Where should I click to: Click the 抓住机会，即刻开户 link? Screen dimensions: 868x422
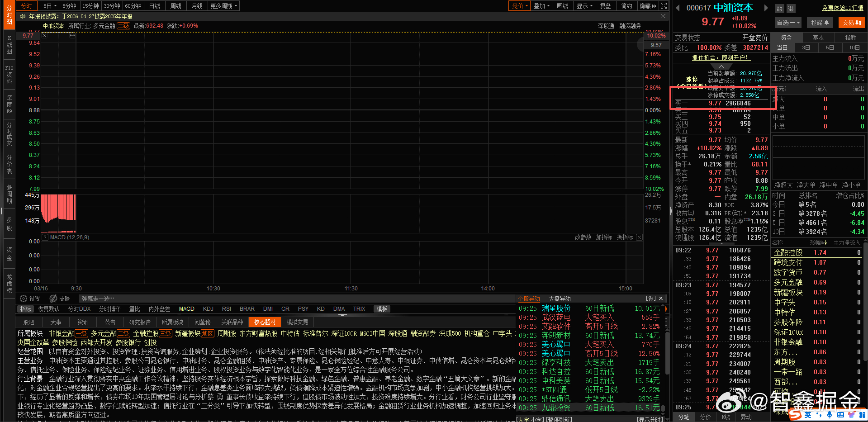coord(721,57)
